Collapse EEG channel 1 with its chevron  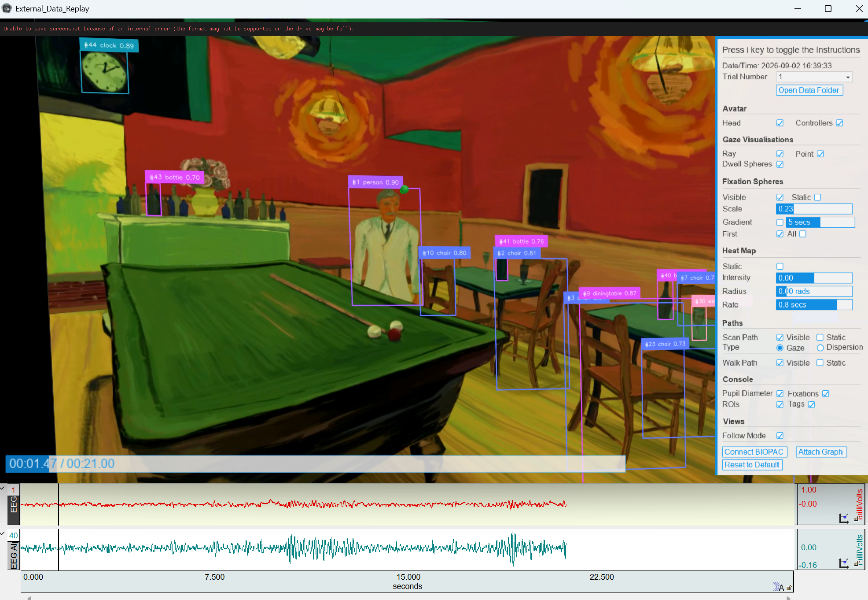3,488
